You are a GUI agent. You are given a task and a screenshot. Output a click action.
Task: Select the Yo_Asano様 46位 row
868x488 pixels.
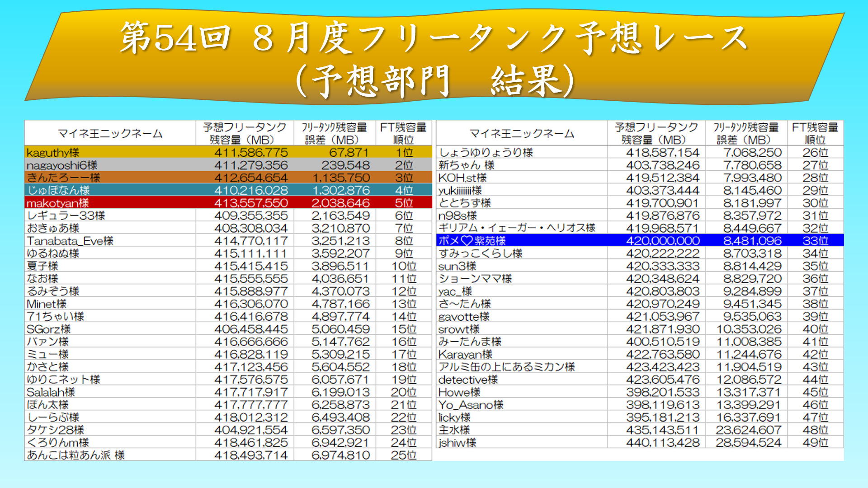(640, 405)
